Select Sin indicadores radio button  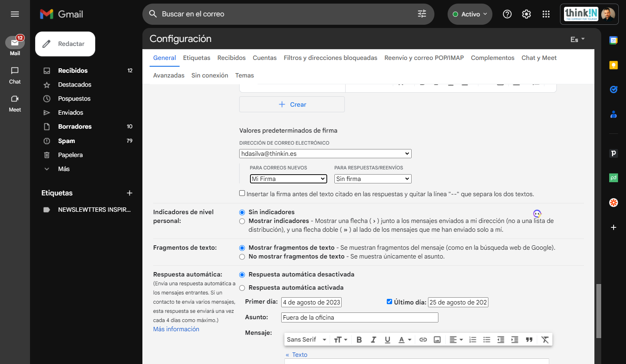pyautogui.click(x=242, y=212)
